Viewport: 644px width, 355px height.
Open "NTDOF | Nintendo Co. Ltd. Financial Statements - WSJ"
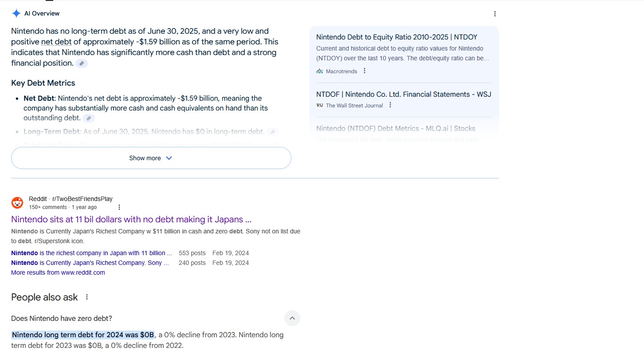(x=404, y=94)
